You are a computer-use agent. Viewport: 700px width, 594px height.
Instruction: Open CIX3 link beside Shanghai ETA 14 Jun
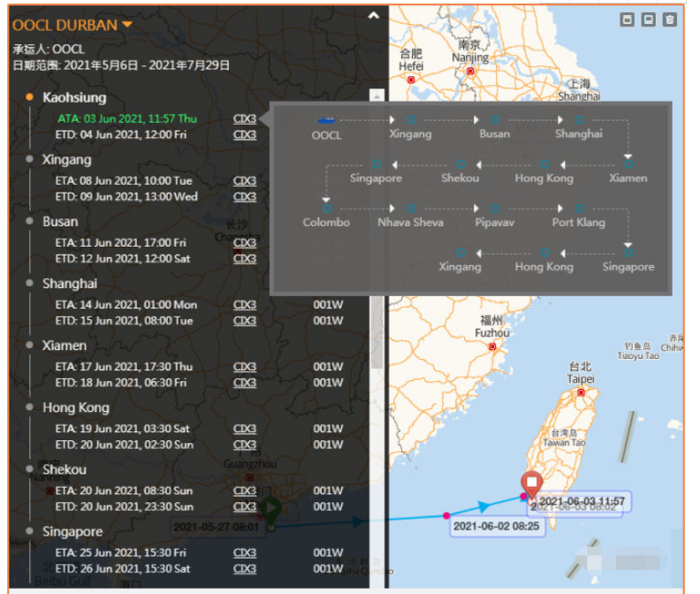click(245, 305)
